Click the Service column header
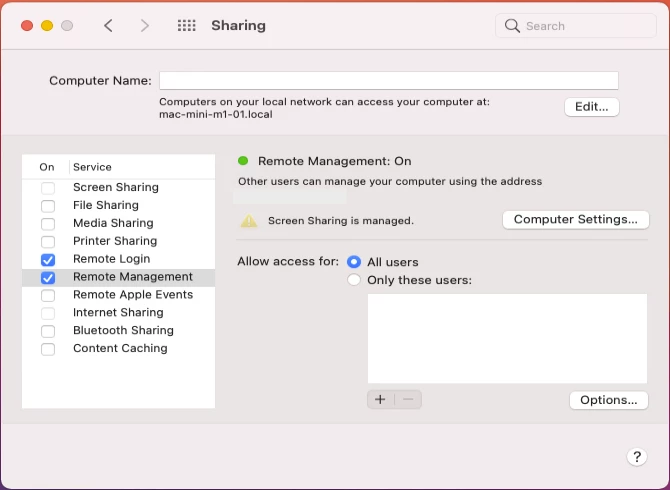The width and height of the screenshot is (670, 490). coord(92,167)
